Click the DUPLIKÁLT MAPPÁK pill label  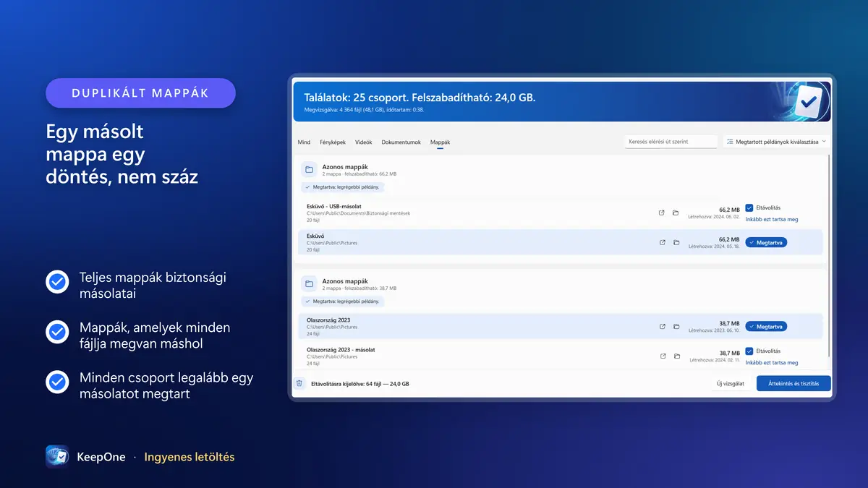click(140, 93)
